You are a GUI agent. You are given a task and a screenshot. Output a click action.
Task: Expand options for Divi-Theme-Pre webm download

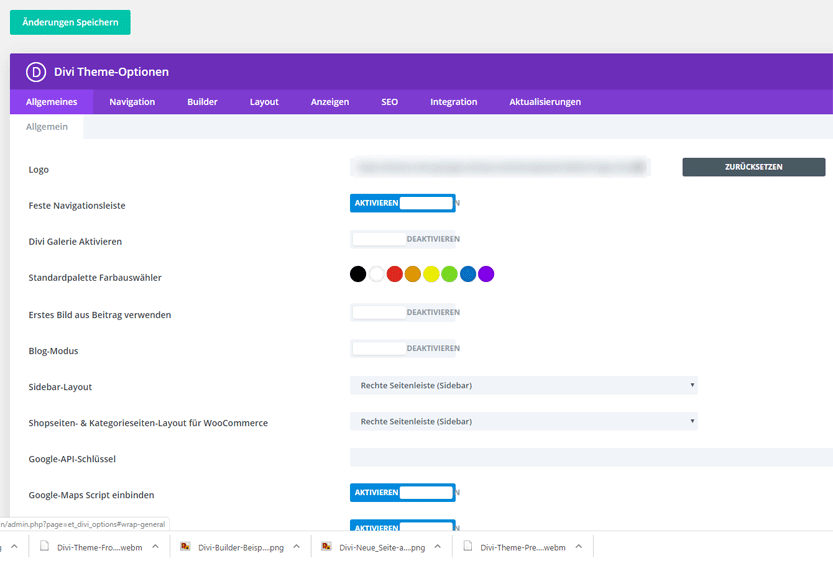(x=579, y=546)
